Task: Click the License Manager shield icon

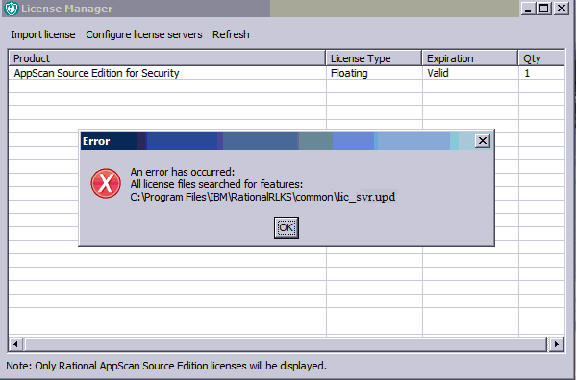Action: [x=11, y=8]
